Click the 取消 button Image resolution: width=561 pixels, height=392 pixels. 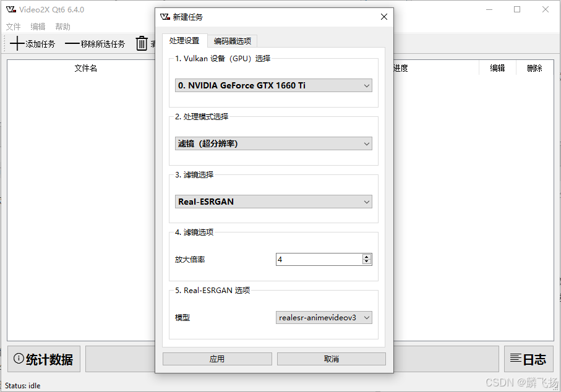332,359
